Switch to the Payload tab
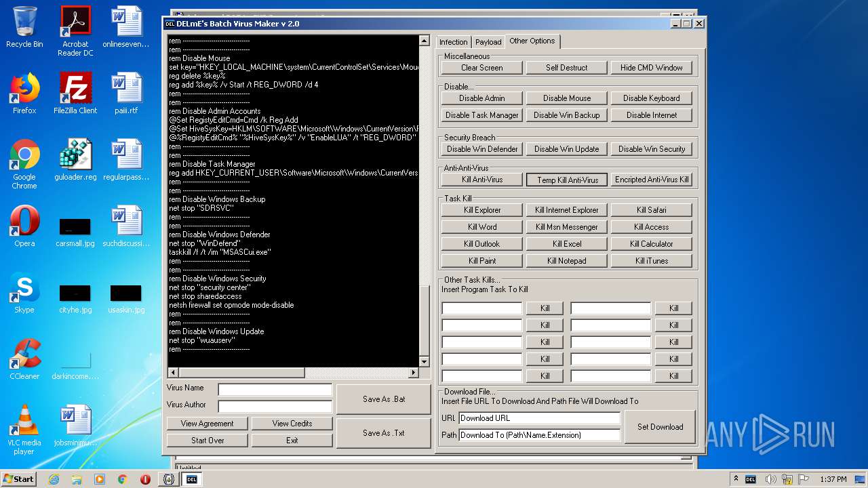The width and height of the screenshot is (868, 488). (x=488, y=42)
